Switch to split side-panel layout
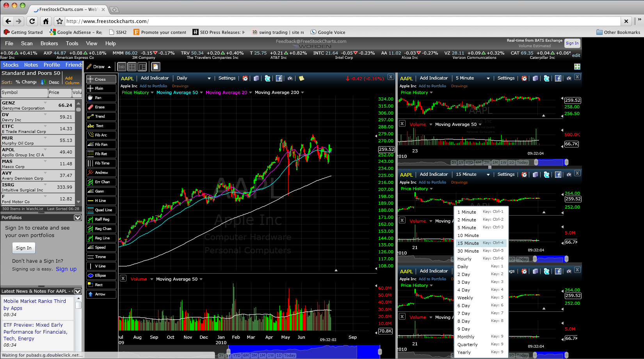The image size is (644, 359). click(x=142, y=67)
